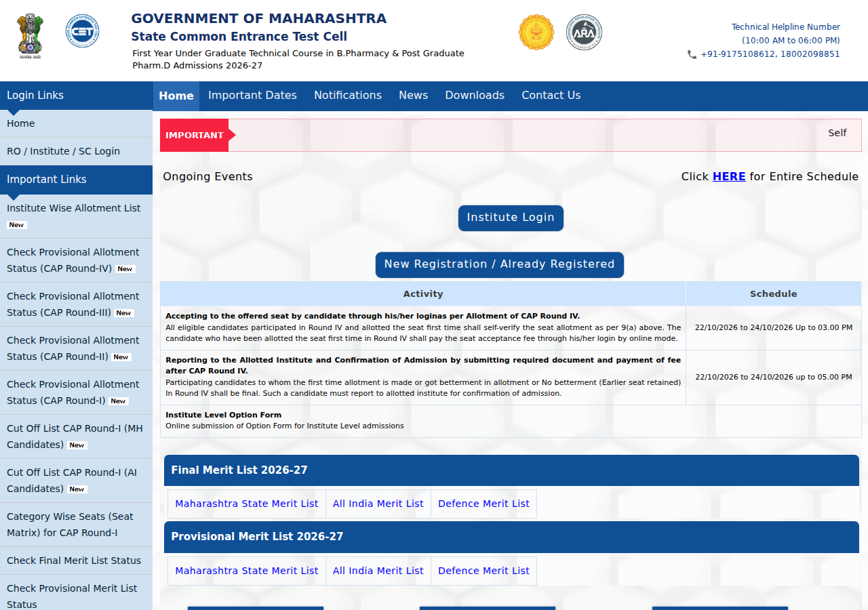Open Institute Wise Allotment List link

pos(76,216)
